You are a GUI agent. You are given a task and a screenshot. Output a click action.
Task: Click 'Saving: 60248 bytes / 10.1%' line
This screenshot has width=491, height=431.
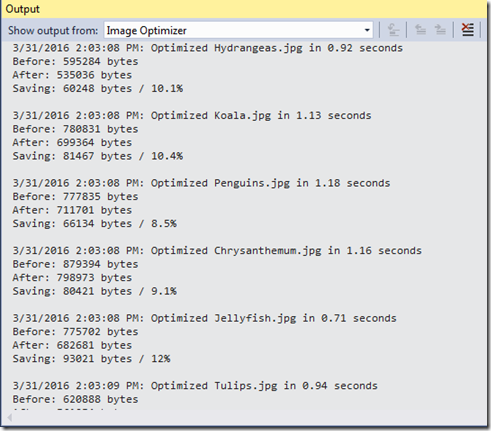pyautogui.click(x=98, y=89)
